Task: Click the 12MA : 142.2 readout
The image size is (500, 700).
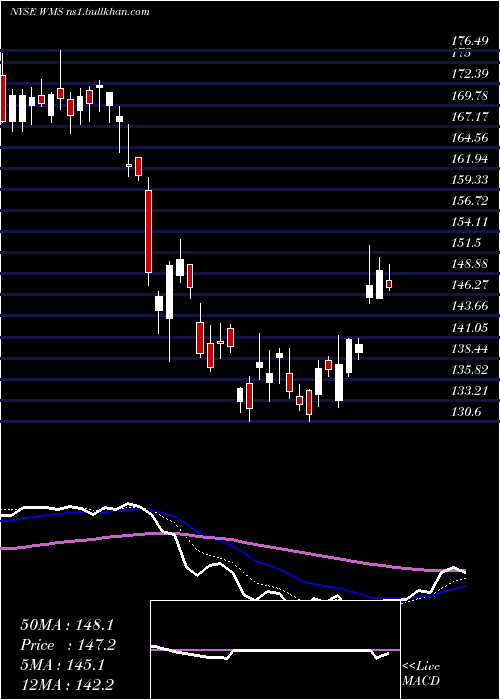Action: (69, 685)
